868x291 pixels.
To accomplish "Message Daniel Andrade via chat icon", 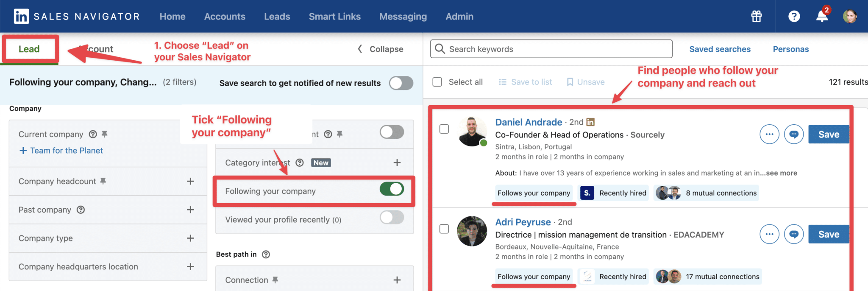I will coord(794,134).
